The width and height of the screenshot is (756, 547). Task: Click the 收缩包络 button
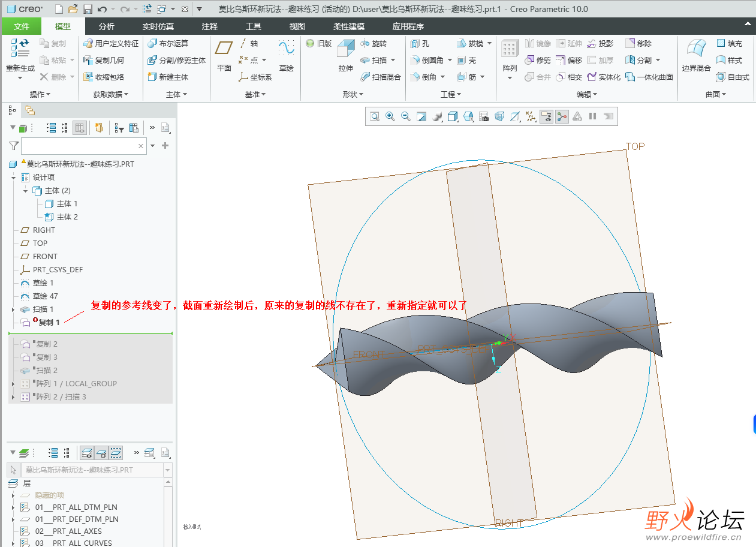104,77
